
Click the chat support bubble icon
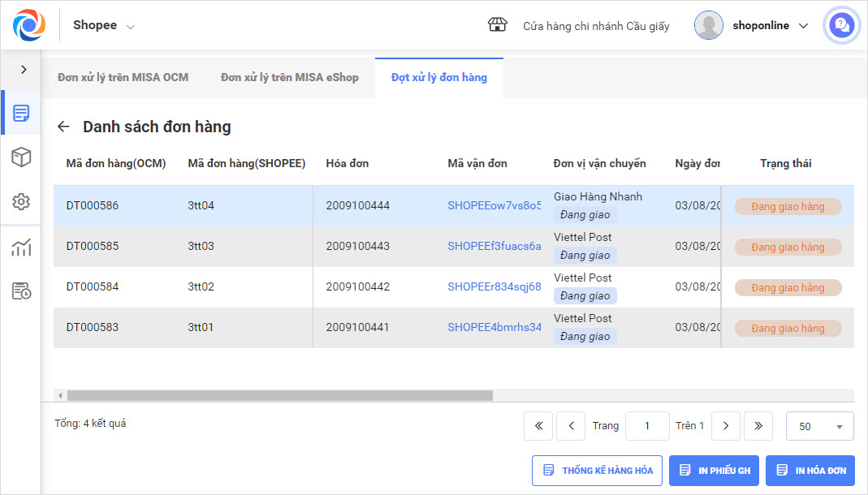[842, 26]
